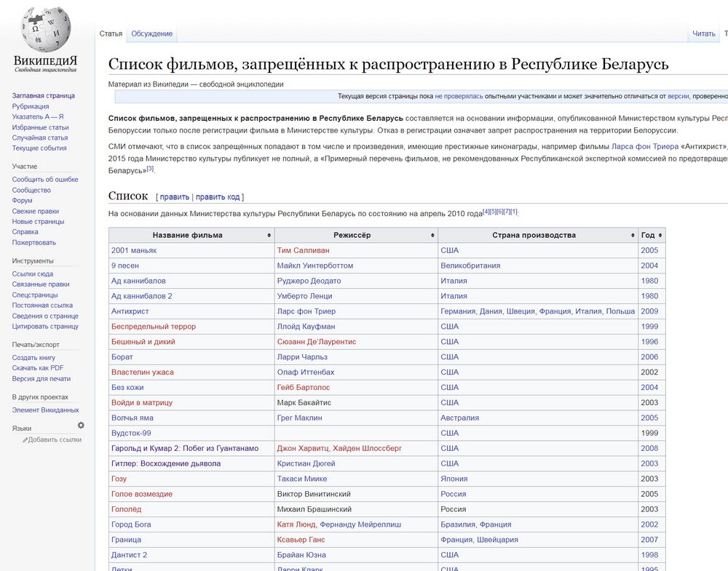Open the languages settings gear icon

81,426
